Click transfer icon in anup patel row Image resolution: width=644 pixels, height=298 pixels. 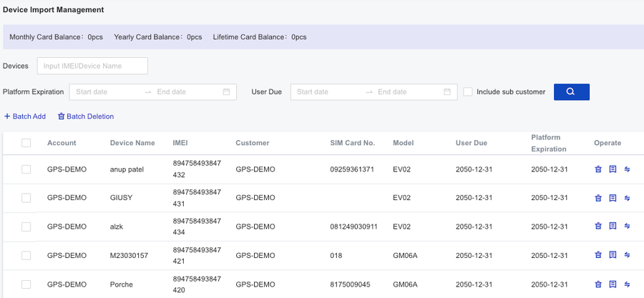[628, 169]
